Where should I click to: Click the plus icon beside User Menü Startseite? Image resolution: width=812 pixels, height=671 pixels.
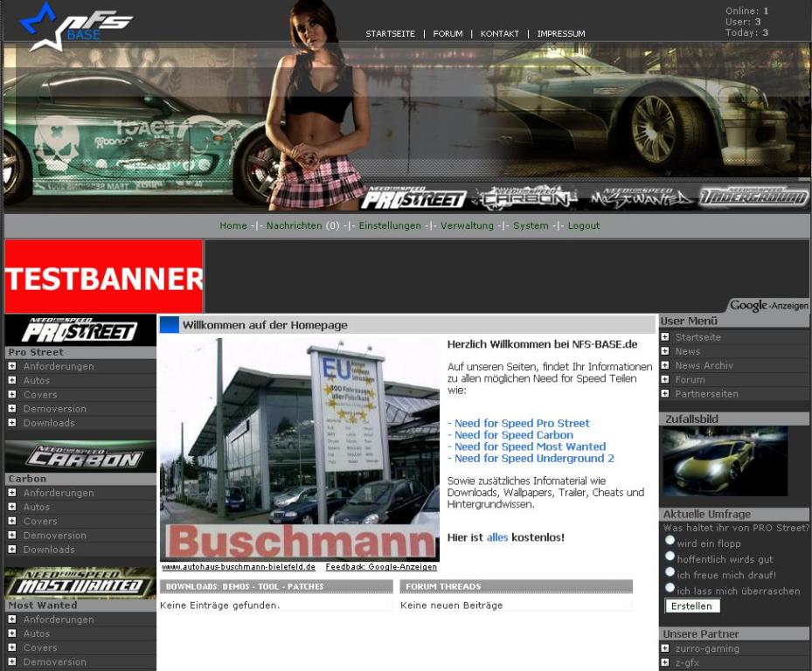click(x=665, y=337)
